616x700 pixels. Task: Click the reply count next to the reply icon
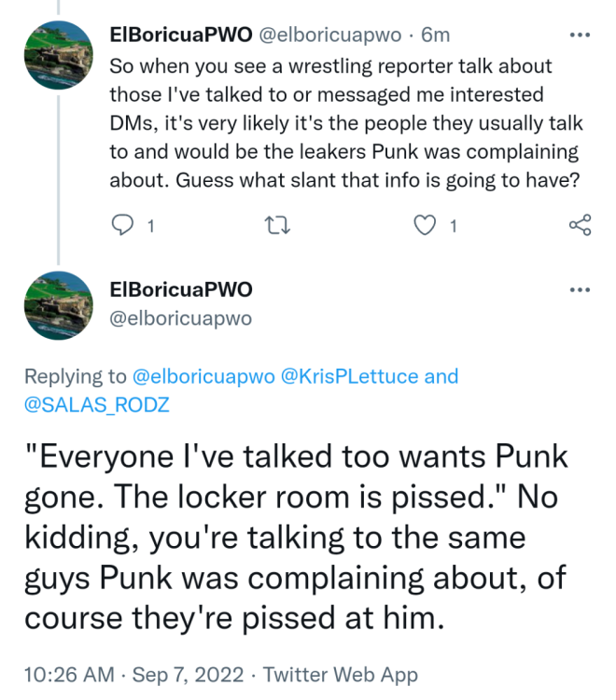(151, 226)
